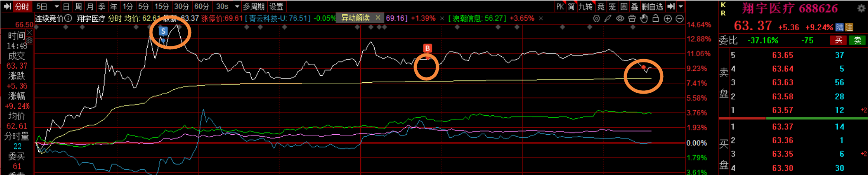This screenshot has height=175, width=868.
Task: Open the toolbox briefcase icon
Action: coord(631,18)
